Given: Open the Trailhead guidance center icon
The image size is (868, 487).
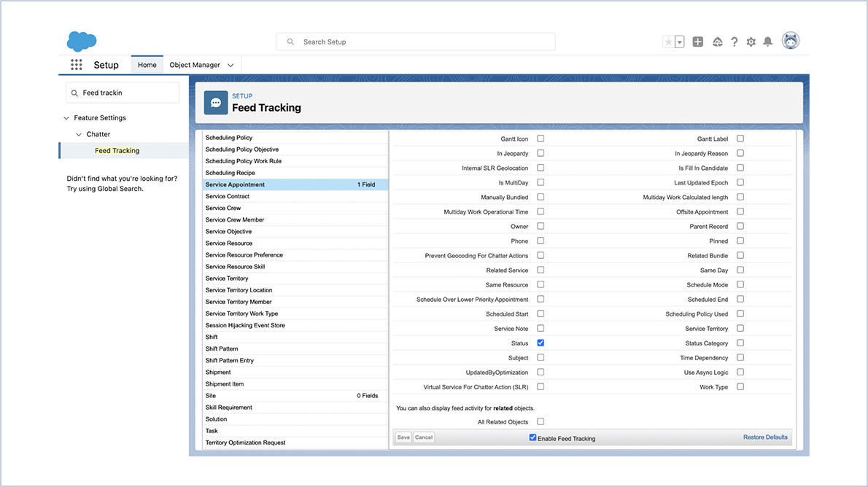Looking at the screenshot, I should click(x=717, y=42).
